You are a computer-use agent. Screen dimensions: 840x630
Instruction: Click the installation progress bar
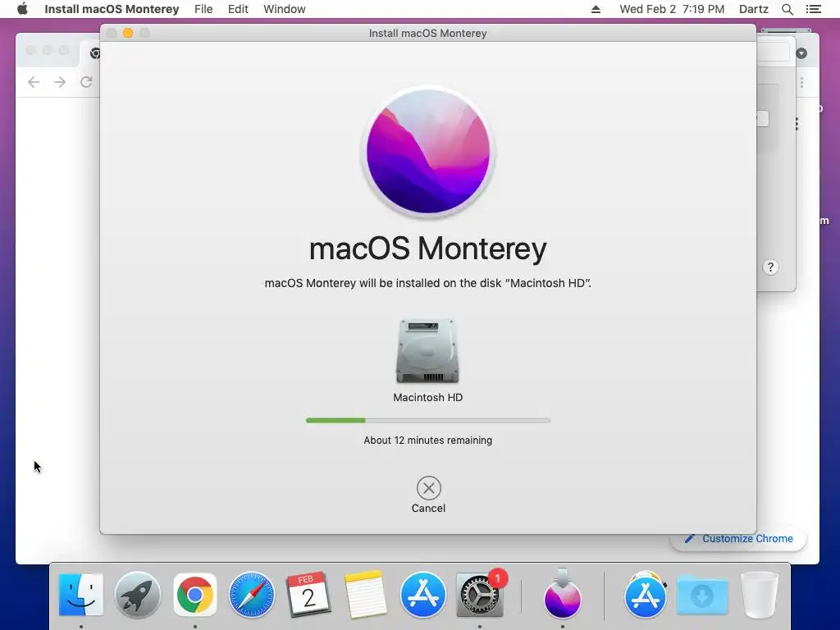click(x=428, y=421)
